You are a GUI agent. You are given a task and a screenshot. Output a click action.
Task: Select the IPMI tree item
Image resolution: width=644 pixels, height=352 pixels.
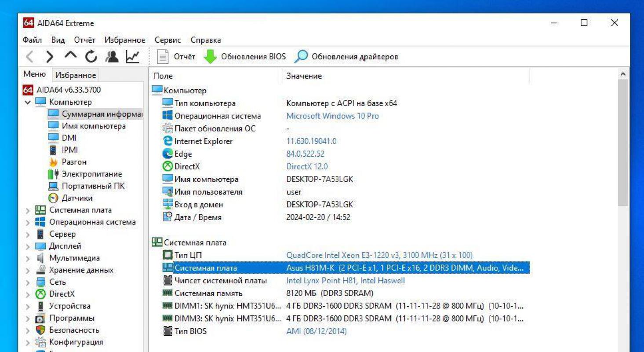pyautogui.click(x=62, y=150)
